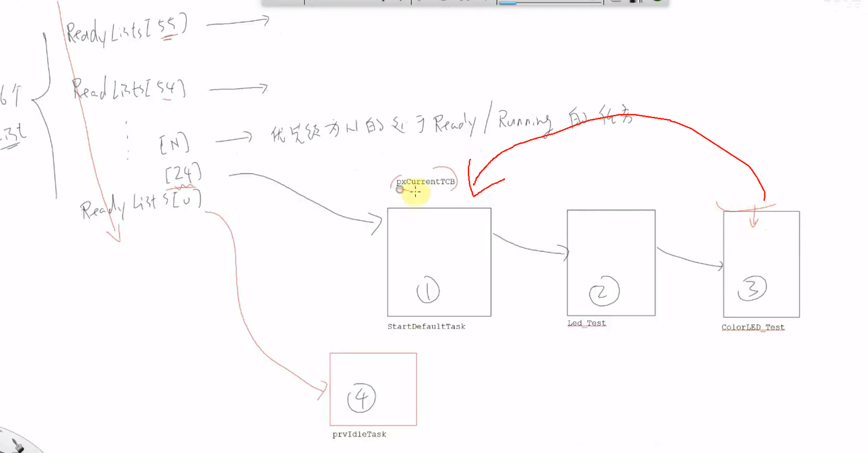The width and height of the screenshot is (868, 453).
Task: Click the pxCurrentTCB text label
Action: (x=425, y=182)
